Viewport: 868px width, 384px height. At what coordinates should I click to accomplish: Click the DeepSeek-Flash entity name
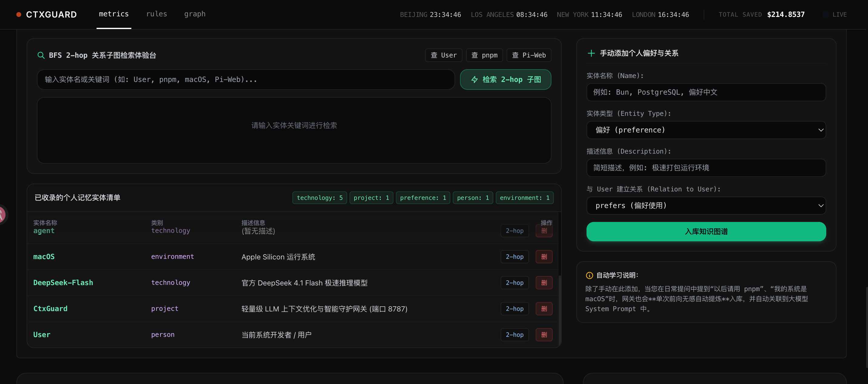click(63, 283)
